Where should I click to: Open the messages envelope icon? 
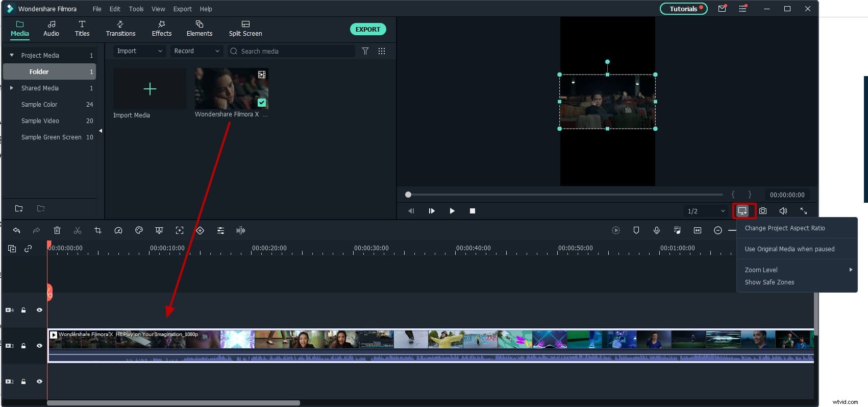[x=722, y=9]
